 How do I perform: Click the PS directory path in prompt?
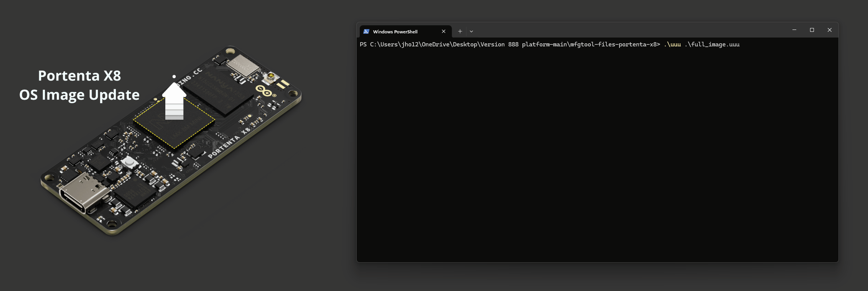pos(514,44)
